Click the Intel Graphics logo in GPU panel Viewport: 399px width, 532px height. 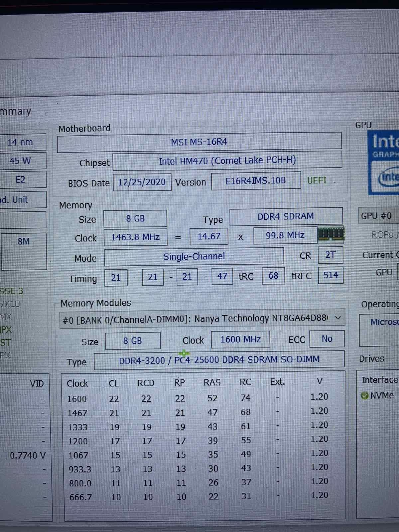[x=383, y=162]
